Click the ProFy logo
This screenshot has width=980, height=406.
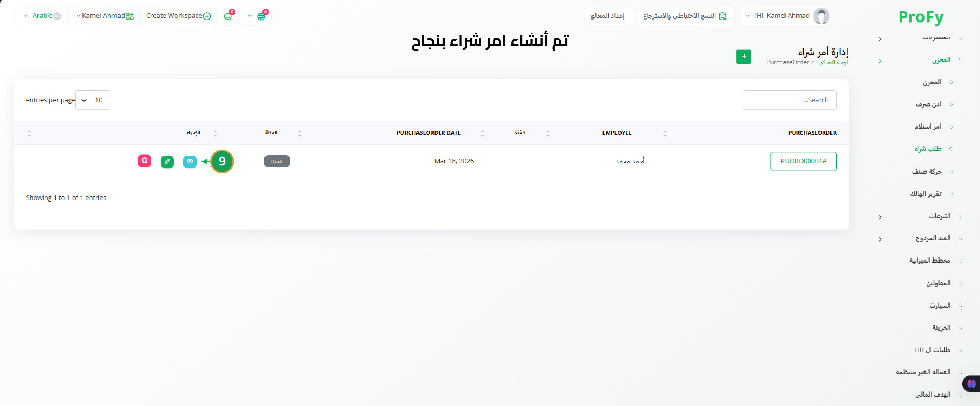click(921, 17)
